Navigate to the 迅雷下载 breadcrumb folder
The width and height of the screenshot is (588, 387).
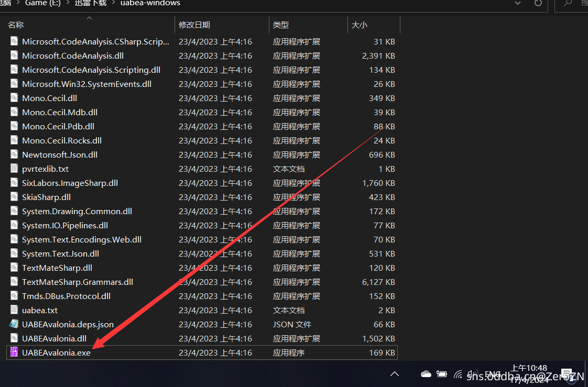90,3
